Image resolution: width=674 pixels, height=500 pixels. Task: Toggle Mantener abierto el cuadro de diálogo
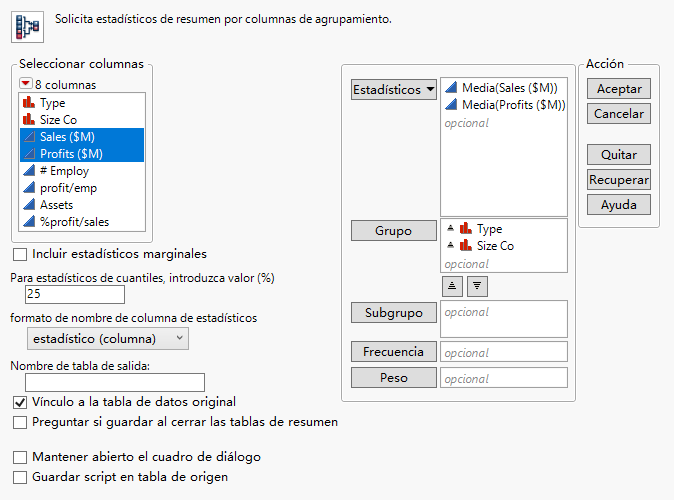pos(20,457)
